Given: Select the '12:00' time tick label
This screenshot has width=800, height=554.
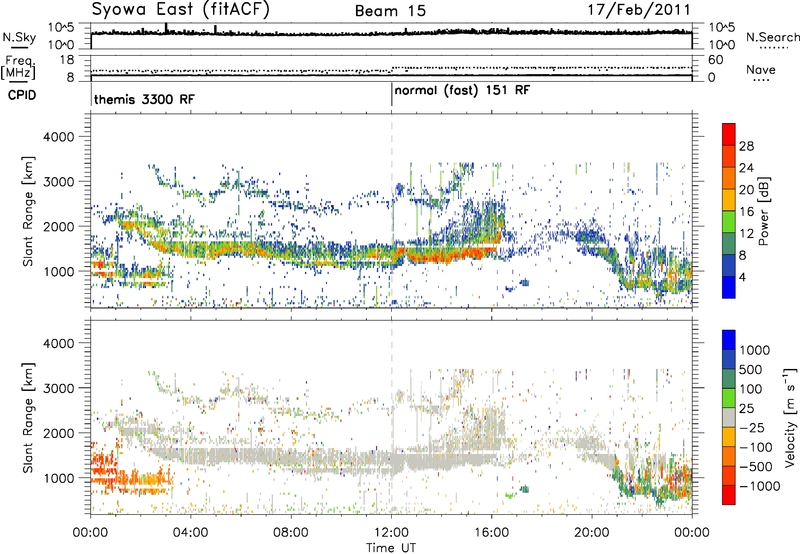Looking at the screenshot, I should tap(391, 533).
